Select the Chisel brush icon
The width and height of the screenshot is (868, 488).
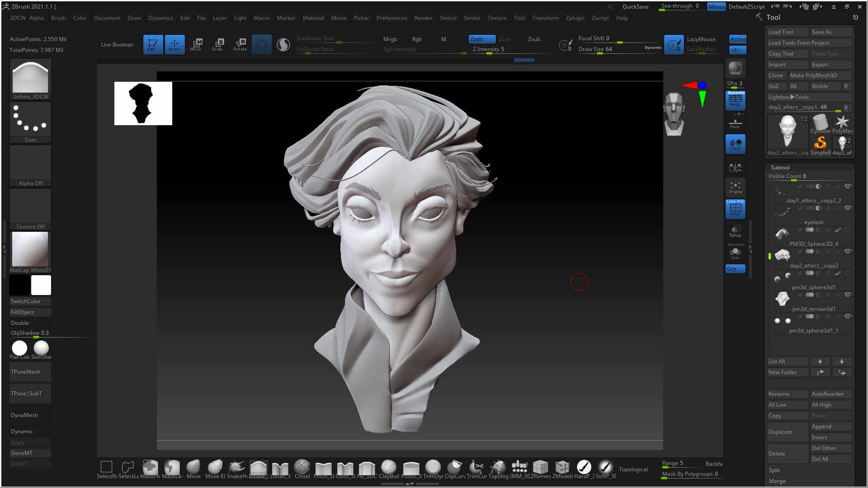click(x=302, y=469)
